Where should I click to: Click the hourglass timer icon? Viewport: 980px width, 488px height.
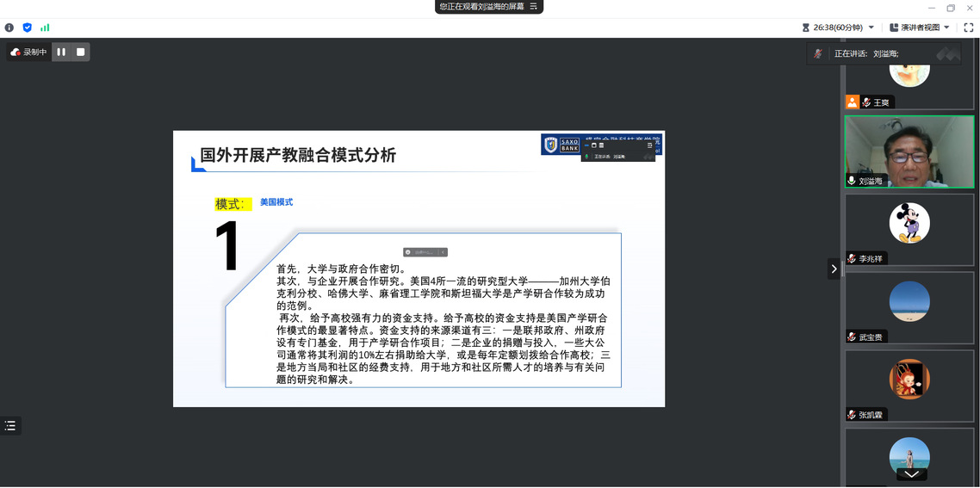(806, 28)
